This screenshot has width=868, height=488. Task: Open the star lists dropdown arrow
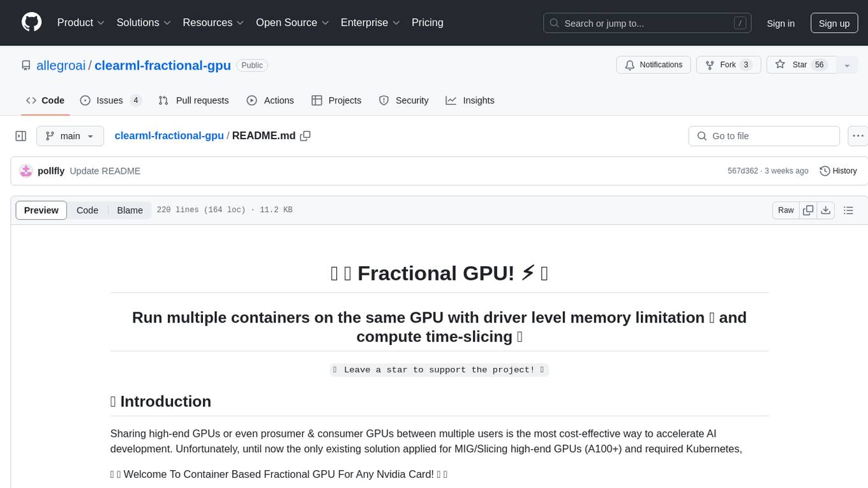(x=847, y=65)
